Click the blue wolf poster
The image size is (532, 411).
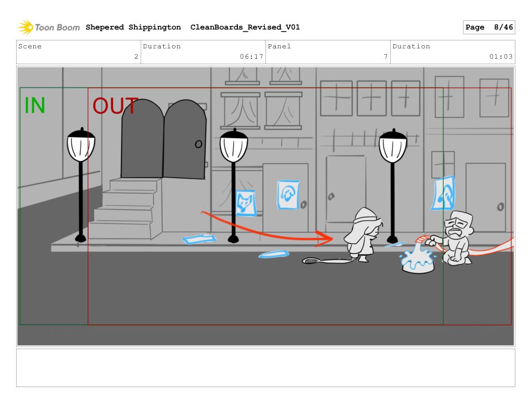pyautogui.click(x=246, y=203)
